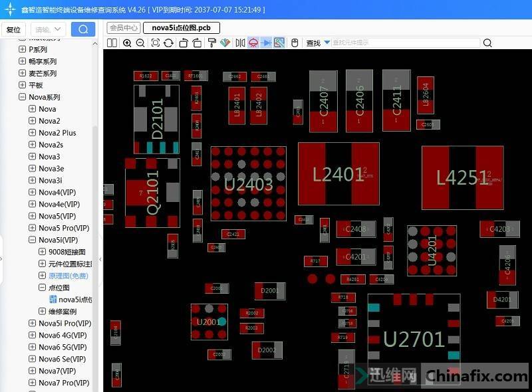Click the format painter brush icon
The width and height of the screenshot is (532, 392).
point(211,43)
